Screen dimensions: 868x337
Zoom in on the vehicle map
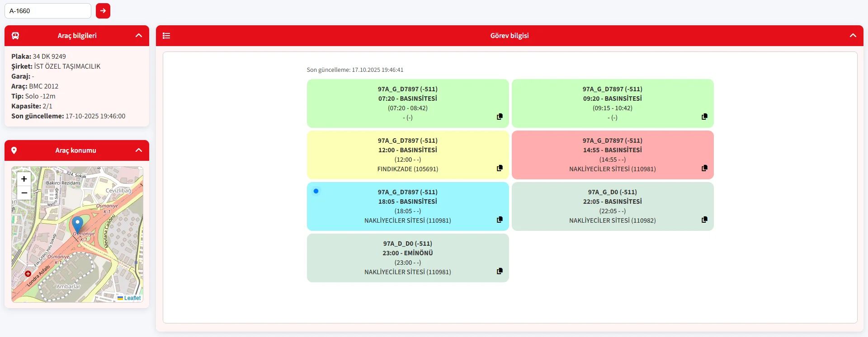[x=24, y=179]
